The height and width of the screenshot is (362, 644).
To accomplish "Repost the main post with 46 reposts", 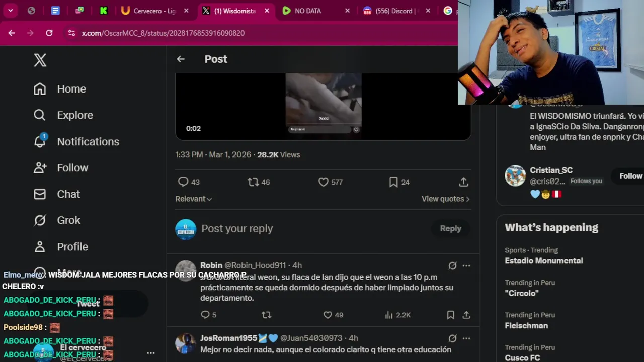I will (x=253, y=182).
